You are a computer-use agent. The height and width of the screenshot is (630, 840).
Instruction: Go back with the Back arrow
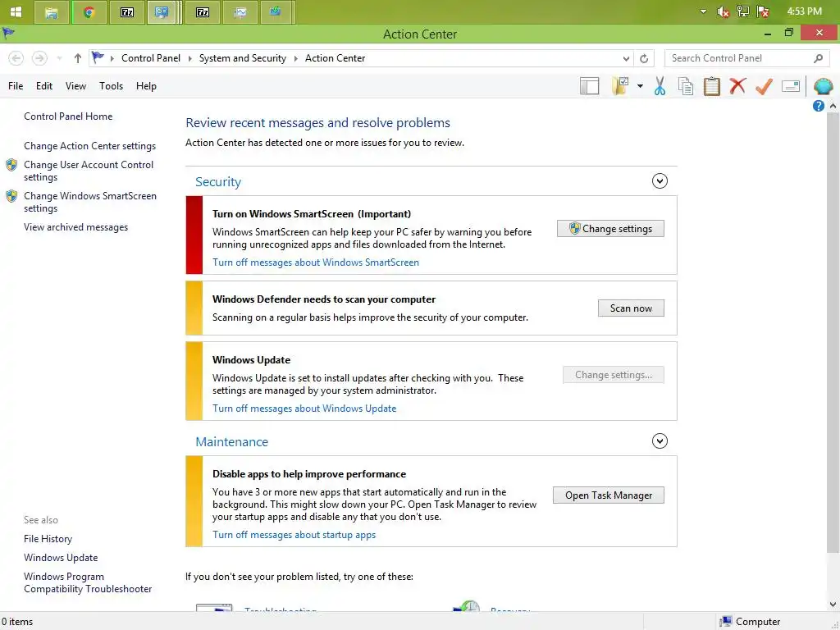click(16, 58)
